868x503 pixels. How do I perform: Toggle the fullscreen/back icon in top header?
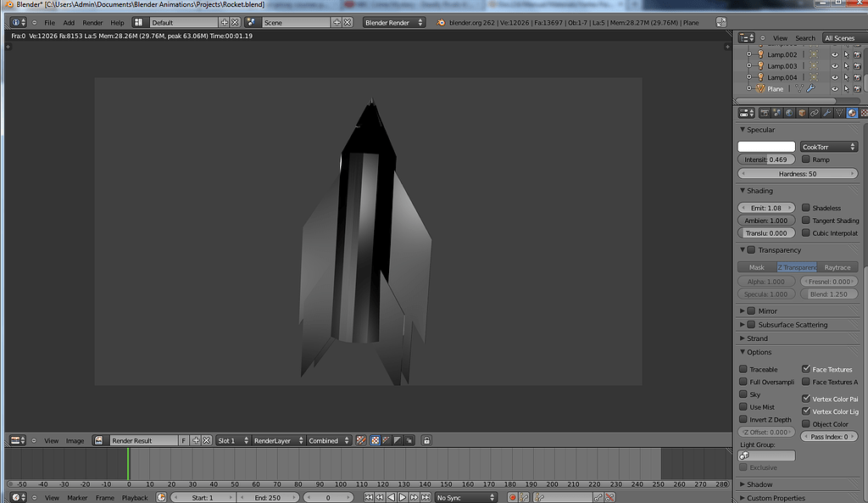pyautogui.click(x=721, y=22)
